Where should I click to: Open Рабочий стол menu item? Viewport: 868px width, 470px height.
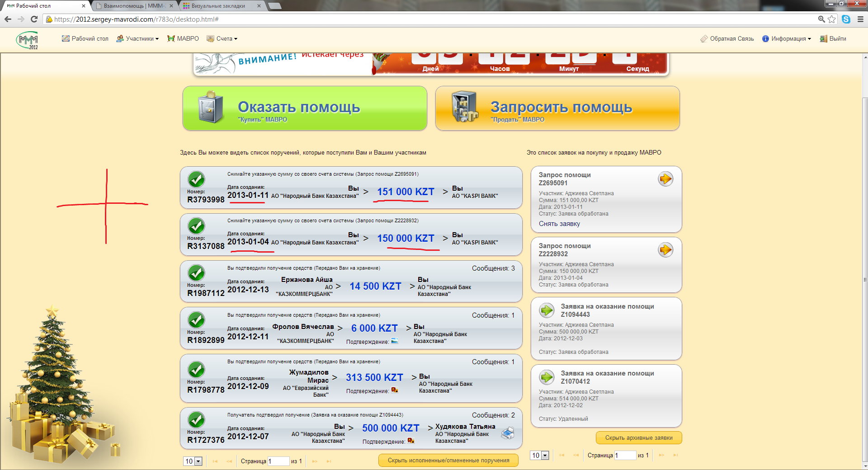(85, 39)
